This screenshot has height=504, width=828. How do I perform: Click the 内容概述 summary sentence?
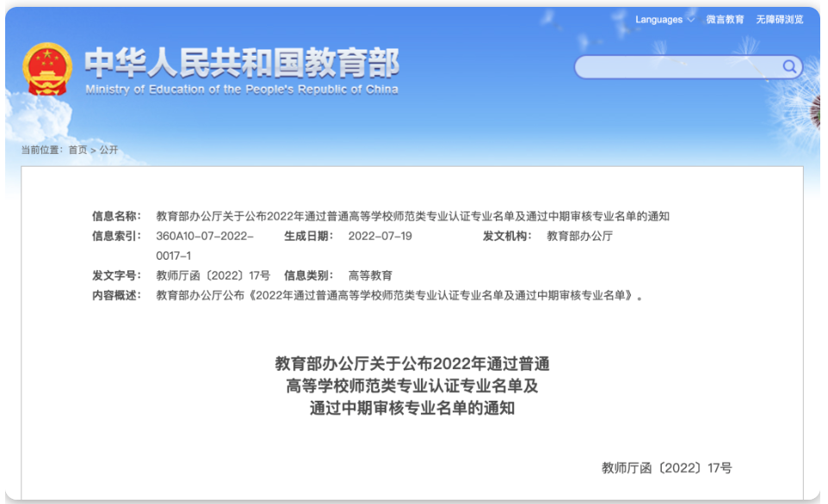point(399,296)
